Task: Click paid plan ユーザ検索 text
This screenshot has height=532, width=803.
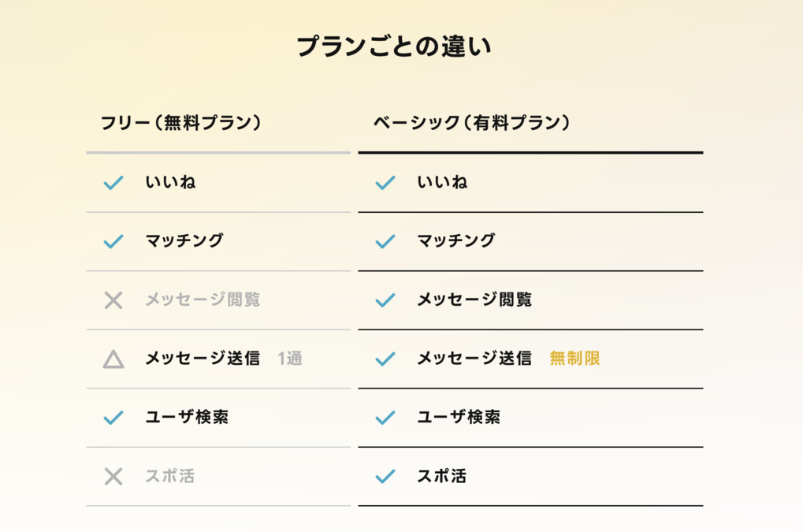Action: point(459,417)
